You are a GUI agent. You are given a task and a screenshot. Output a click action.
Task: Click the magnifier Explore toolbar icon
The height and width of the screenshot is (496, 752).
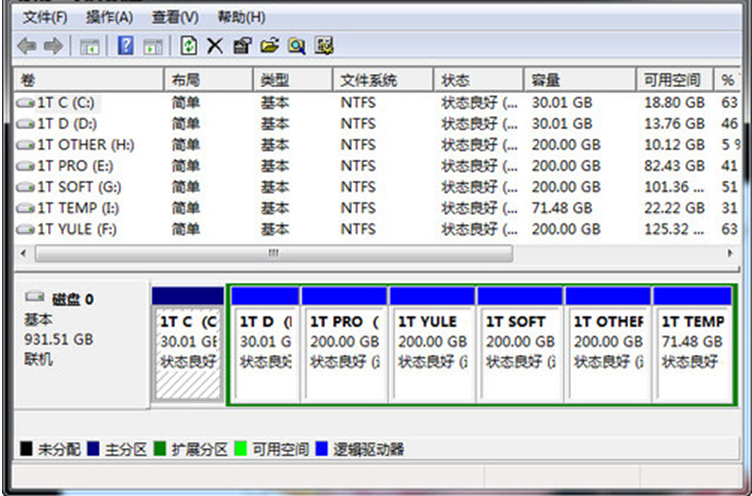(x=296, y=46)
